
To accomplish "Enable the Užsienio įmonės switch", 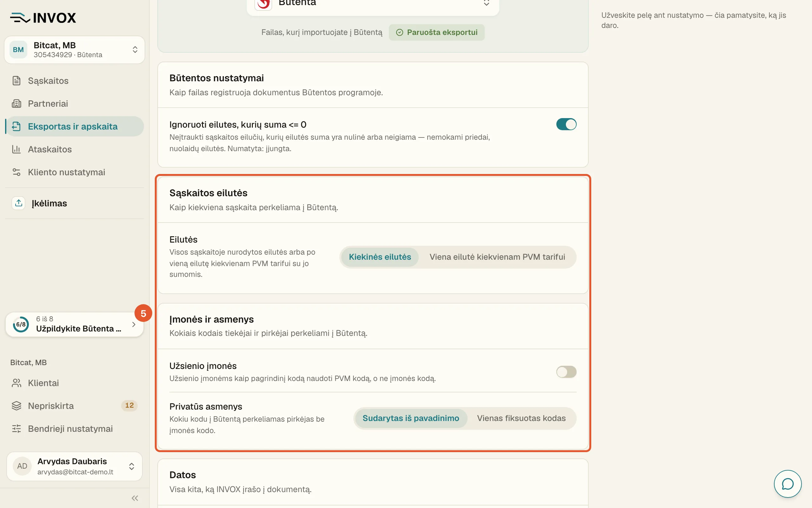I will click(566, 372).
